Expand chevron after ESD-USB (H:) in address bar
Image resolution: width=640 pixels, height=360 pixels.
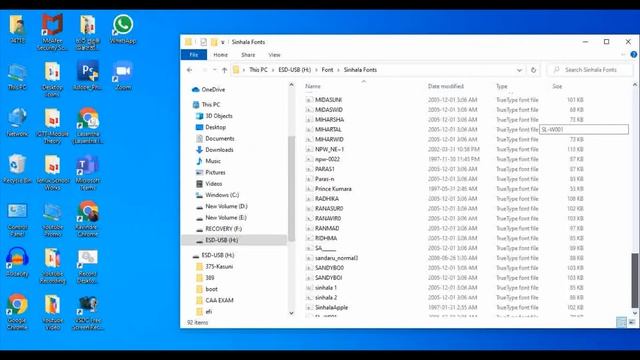pos(316,70)
